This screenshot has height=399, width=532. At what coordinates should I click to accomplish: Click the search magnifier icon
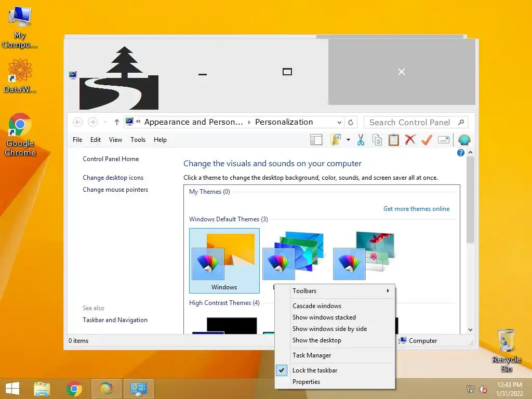[461, 122]
